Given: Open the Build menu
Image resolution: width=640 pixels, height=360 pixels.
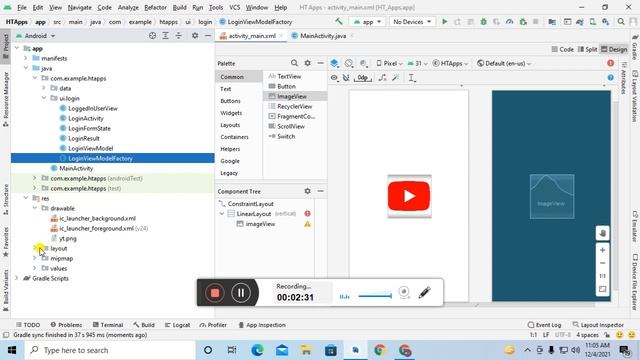Looking at the screenshot, I should click(179, 7).
